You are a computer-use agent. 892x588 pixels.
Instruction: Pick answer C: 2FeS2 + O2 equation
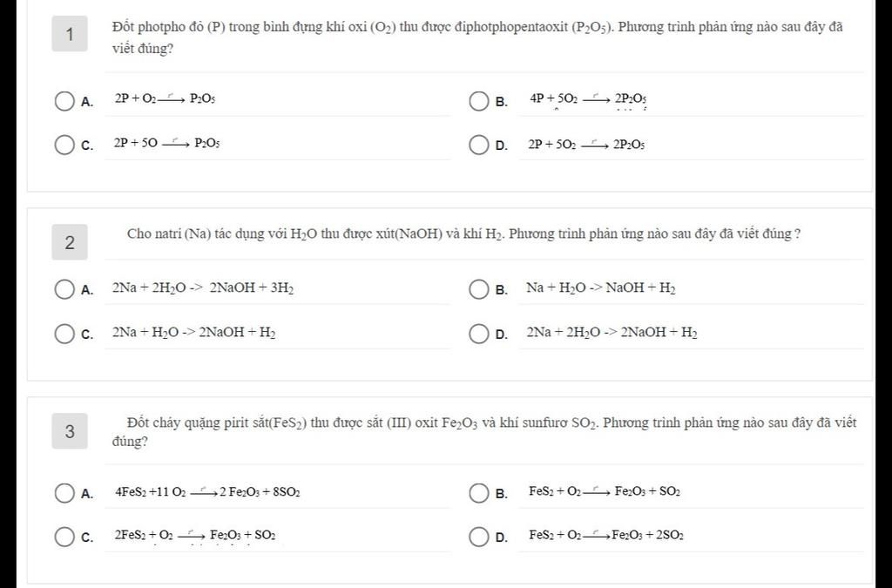click(64, 537)
